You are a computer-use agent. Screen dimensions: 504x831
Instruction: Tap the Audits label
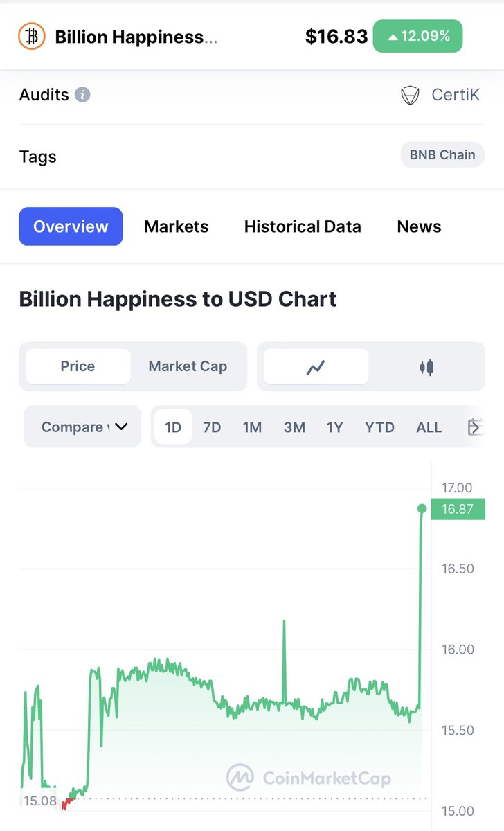44,95
